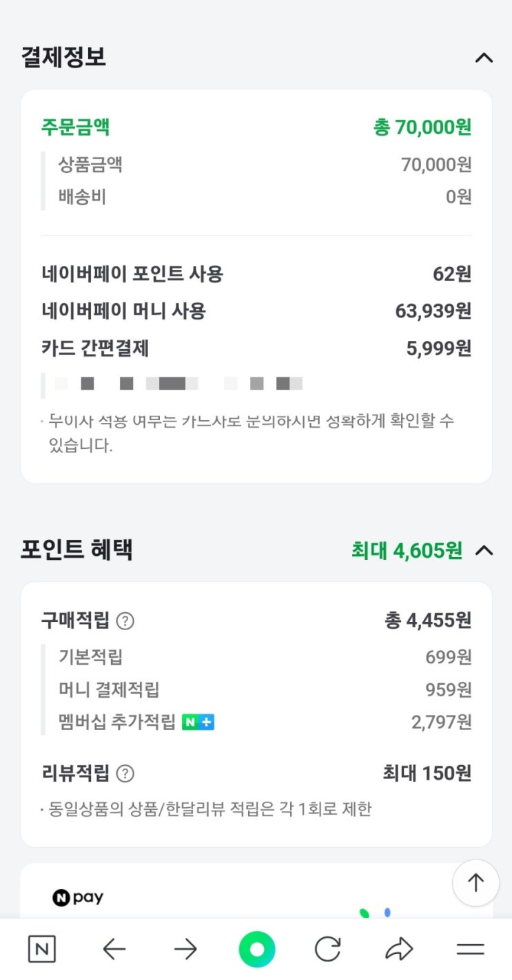Tap the 총 70,000원 order total
This screenshot has width=512, height=980.
tap(422, 127)
